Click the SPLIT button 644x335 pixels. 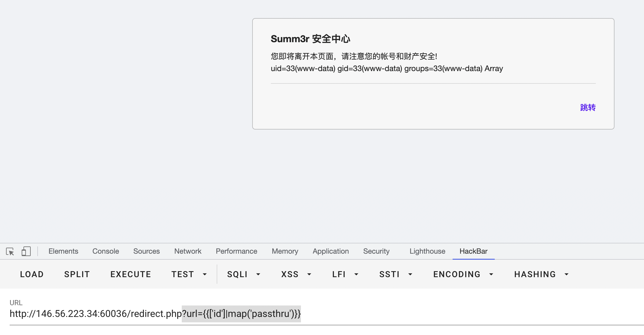coord(77,274)
